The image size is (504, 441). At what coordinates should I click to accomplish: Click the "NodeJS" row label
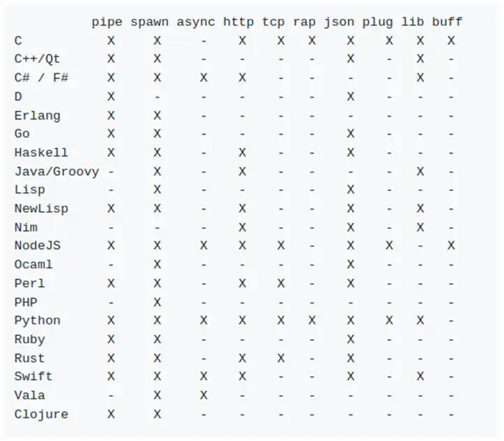coord(37,246)
